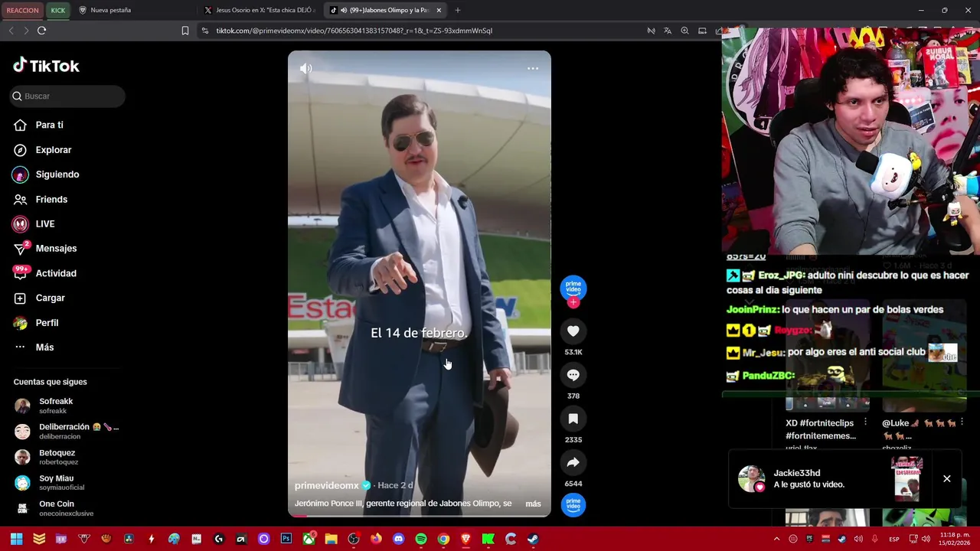Open Spotify from the taskbar
The image size is (980, 551).
(420, 539)
